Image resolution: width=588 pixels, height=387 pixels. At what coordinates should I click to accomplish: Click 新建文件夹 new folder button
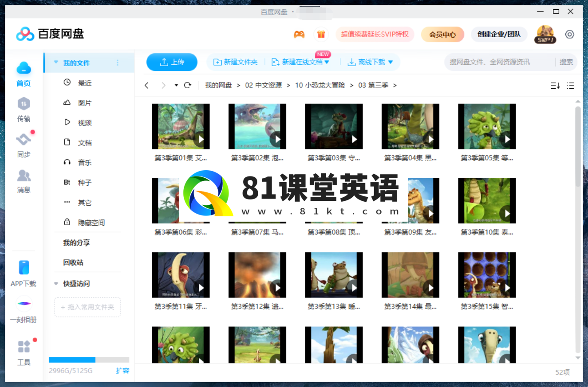[x=236, y=62]
